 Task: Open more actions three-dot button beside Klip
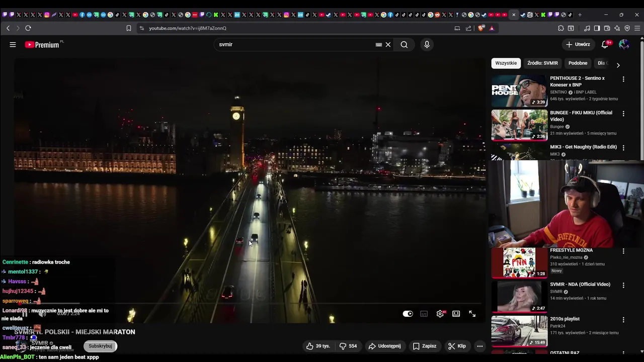480,346
